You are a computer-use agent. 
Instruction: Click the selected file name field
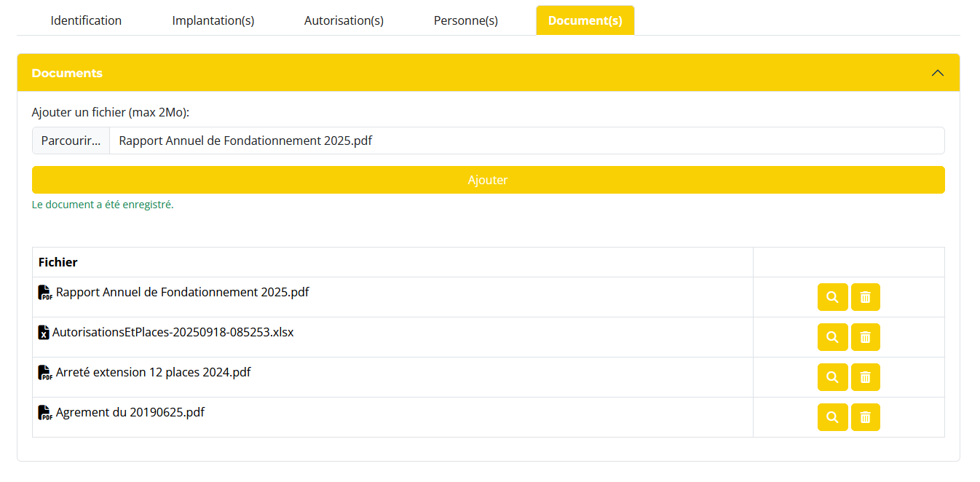(x=526, y=141)
